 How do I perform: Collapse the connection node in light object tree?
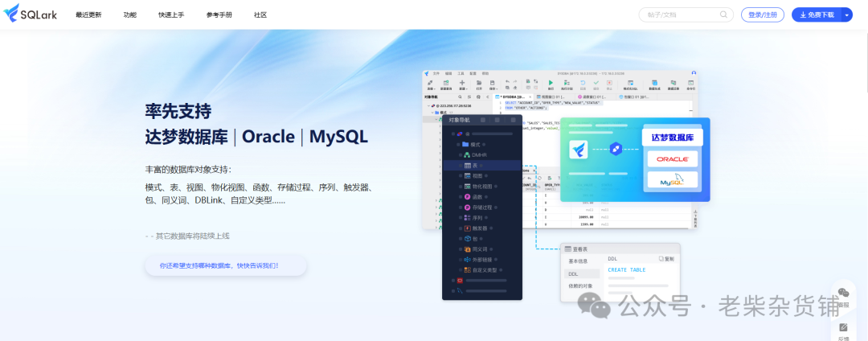coord(428,105)
